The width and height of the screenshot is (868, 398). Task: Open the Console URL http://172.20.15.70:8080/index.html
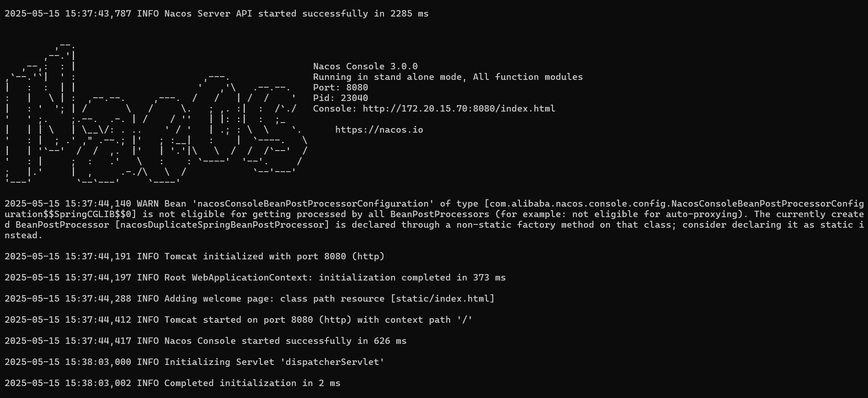pyautogui.click(x=459, y=109)
